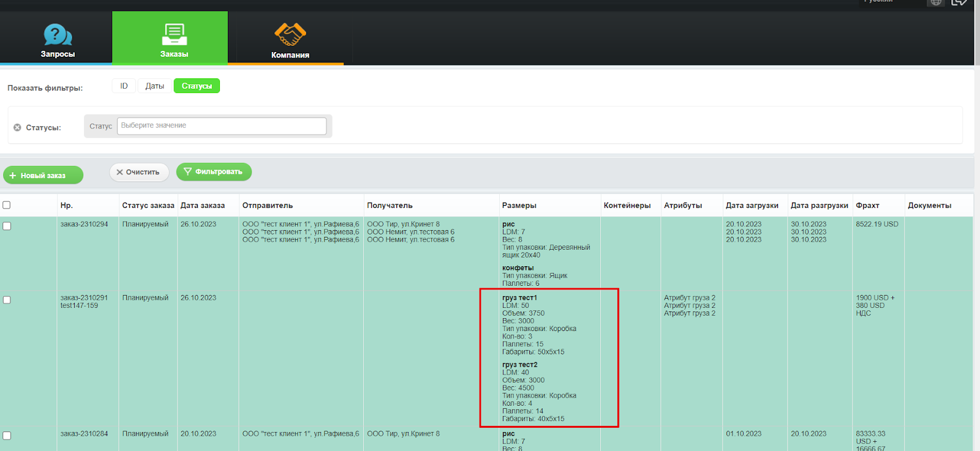Open the Компания tab
The image size is (980, 451).
coord(290,38)
